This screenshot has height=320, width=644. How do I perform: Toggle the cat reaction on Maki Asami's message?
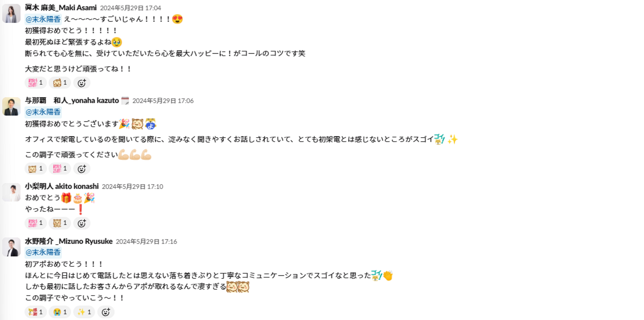(x=60, y=83)
